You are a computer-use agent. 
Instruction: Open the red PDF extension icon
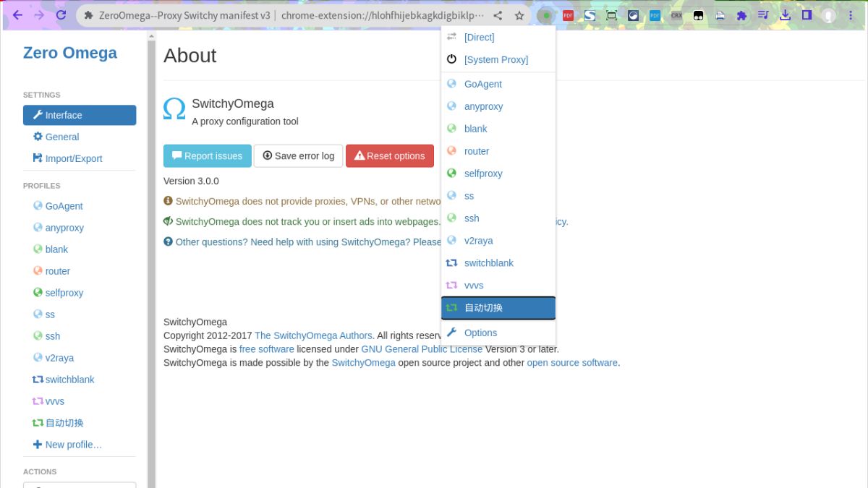[569, 15]
